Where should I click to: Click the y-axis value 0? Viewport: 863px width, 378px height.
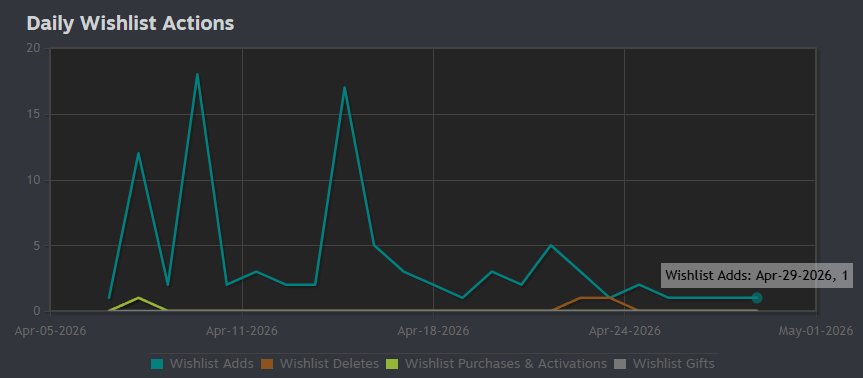pyautogui.click(x=37, y=311)
